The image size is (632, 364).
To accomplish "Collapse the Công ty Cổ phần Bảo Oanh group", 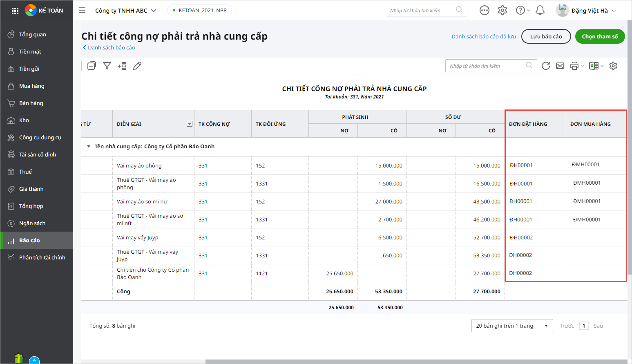I will coord(89,147).
